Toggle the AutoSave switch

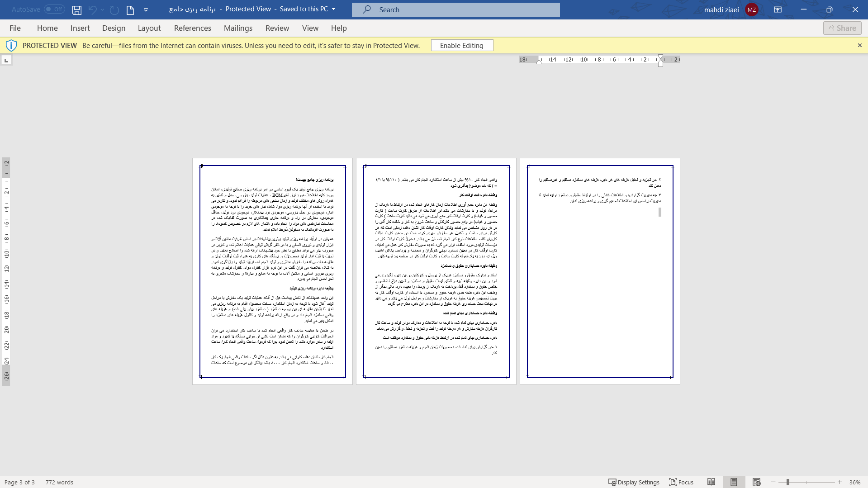click(x=54, y=9)
